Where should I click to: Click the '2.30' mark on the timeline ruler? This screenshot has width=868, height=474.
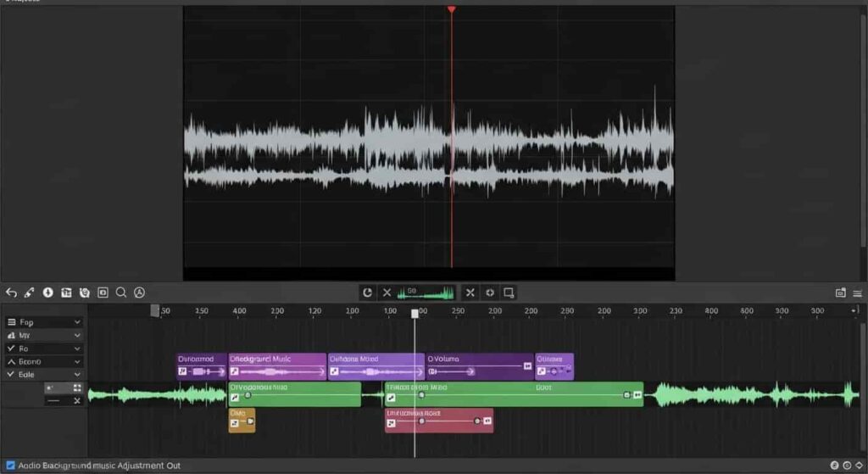[676, 311]
